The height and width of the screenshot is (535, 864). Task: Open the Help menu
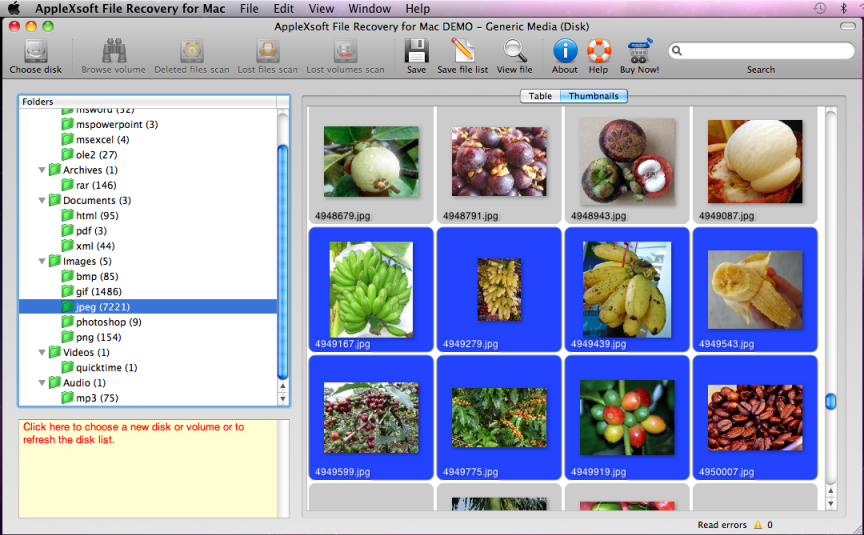click(x=418, y=8)
